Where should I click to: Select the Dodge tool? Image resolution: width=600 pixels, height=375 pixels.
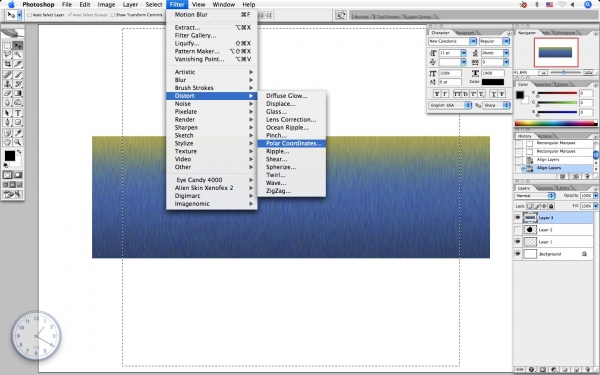coord(18,102)
